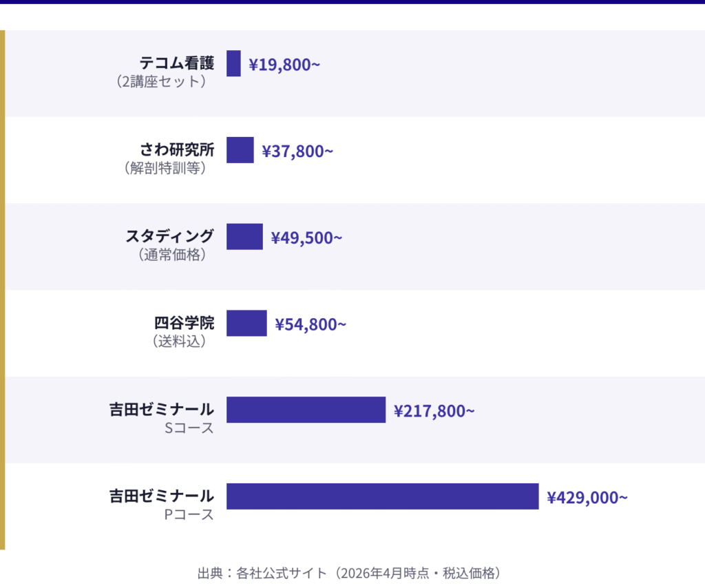705x588 pixels.
Task: Click the 四谷学院 row label
Action: pyautogui.click(x=184, y=322)
